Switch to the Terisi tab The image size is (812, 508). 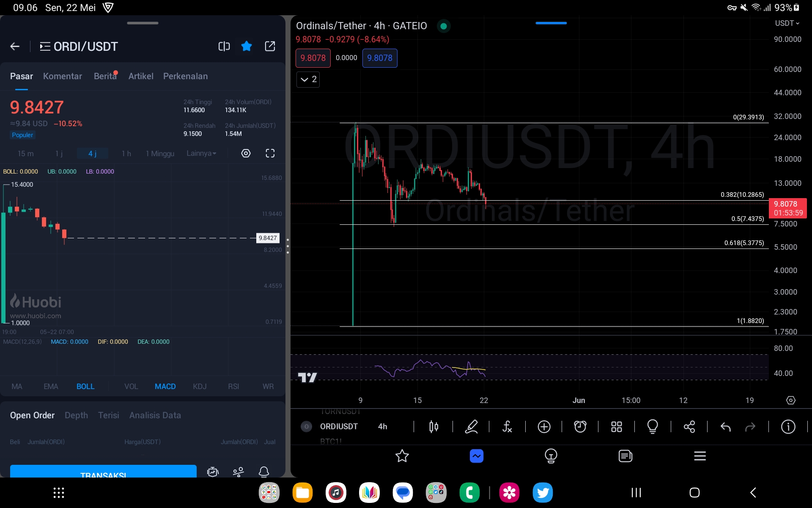pyautogui.click(x=109, y=415)
